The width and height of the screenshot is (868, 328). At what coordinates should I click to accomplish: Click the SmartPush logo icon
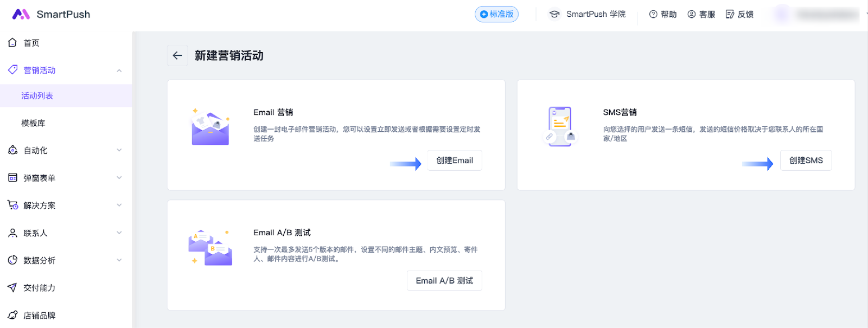point(21,14)
